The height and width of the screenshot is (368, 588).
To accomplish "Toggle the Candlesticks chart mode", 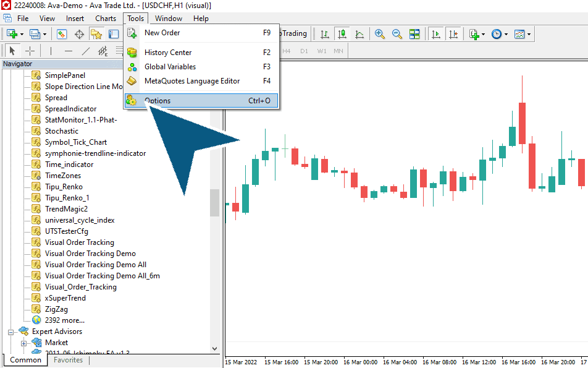I will [x=342, y=34].
